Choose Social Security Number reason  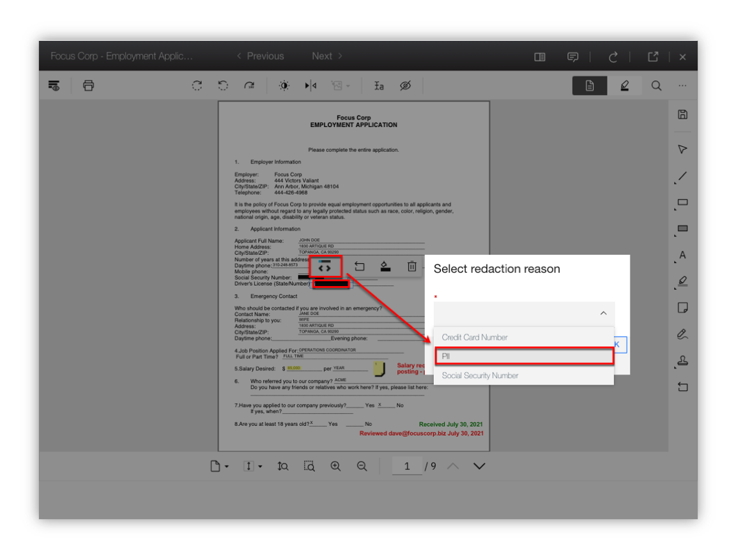click(524, 375)
